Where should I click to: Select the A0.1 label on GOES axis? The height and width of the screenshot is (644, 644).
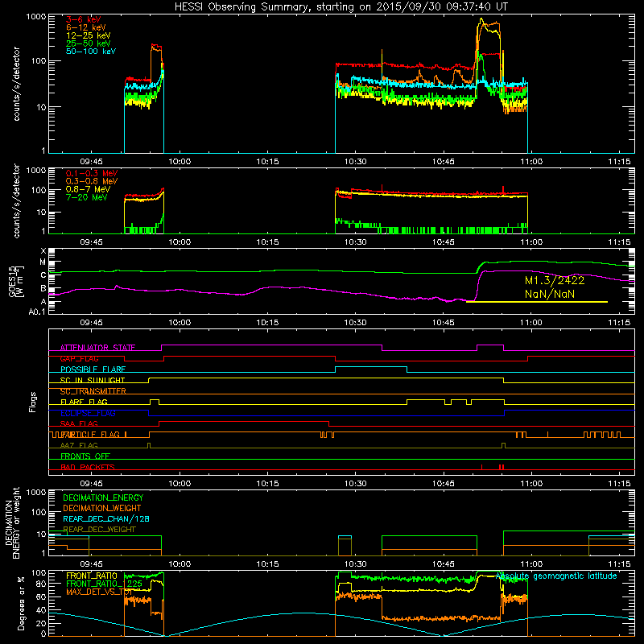[37, 312]
